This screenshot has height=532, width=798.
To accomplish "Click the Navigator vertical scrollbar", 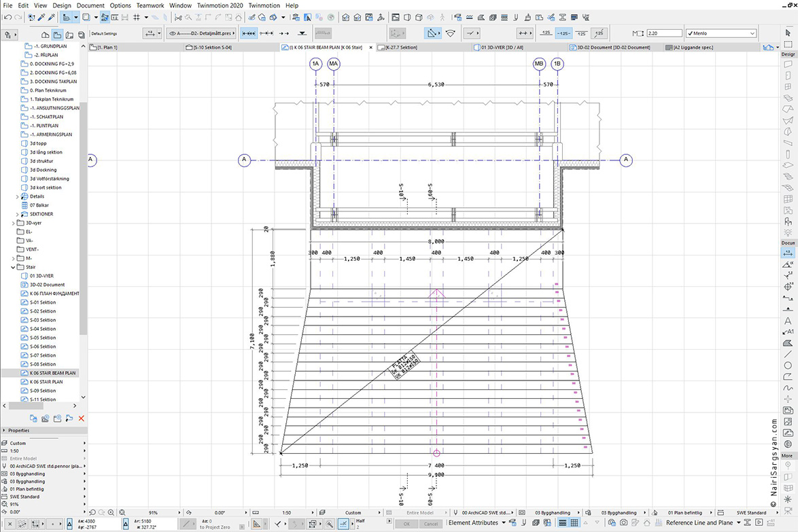I will click(83, 219).
